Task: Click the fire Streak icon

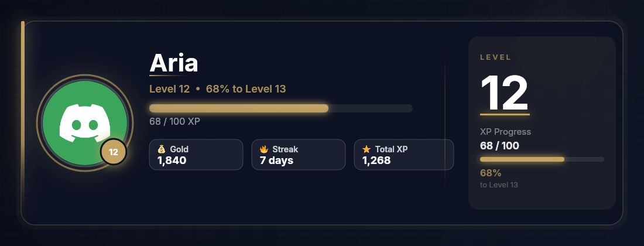Action: pos(263,149)
